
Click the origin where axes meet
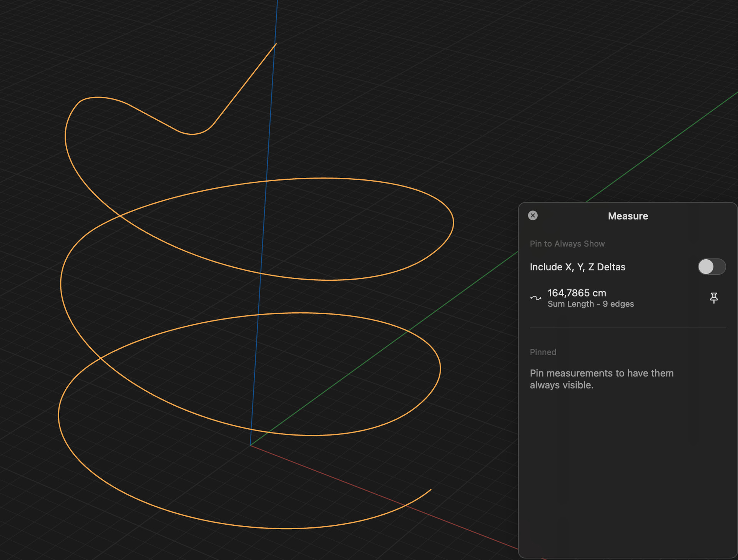[250, 446]
